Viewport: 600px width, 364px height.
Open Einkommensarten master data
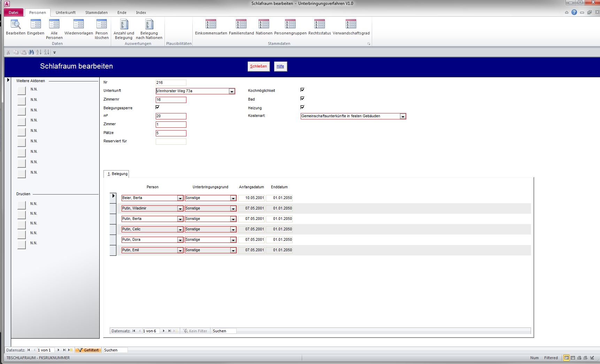(x=211, y=27)
